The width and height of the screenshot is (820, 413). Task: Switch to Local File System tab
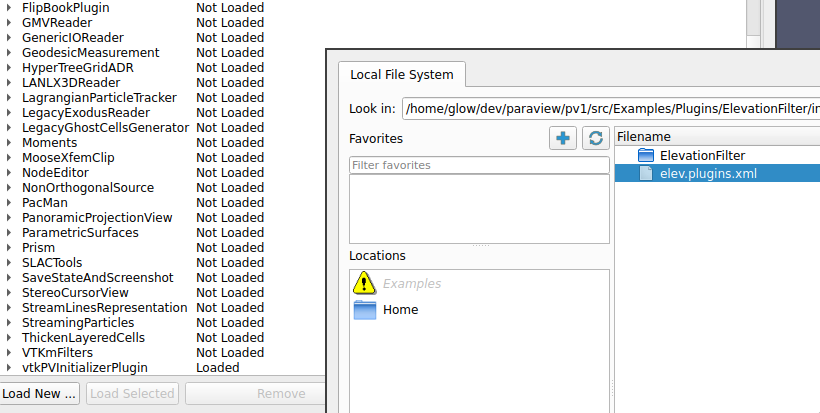(402, 74)
